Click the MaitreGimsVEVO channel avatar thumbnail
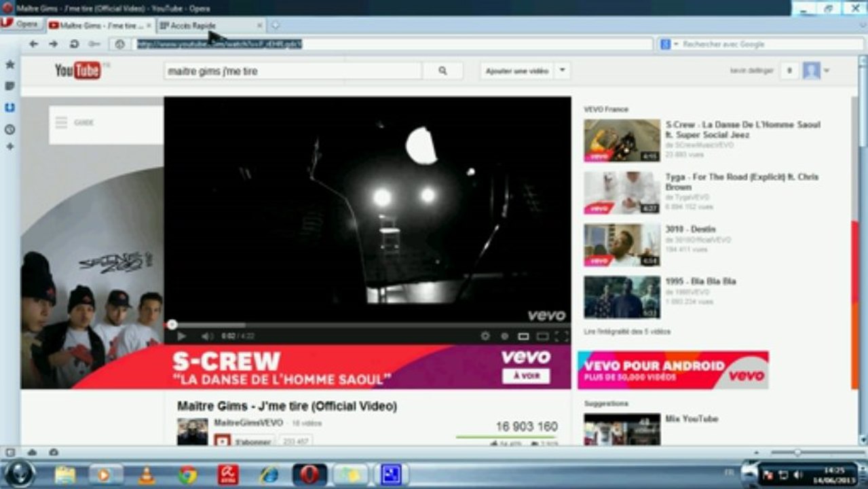868x489 pixels. pyautogui.click(x=193, y=431)
